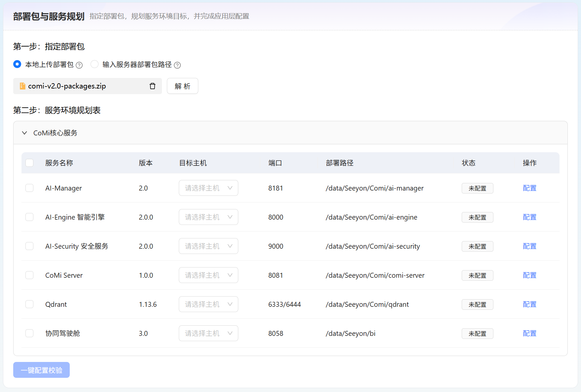Click the 解析 button

182,86
